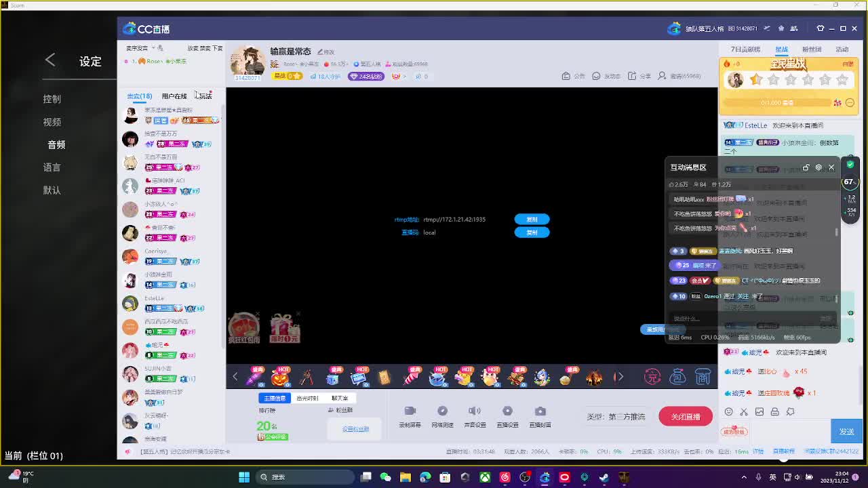Open the 充 recharge icon
This screenshot has height=488, width=868.
coord(652,376)
